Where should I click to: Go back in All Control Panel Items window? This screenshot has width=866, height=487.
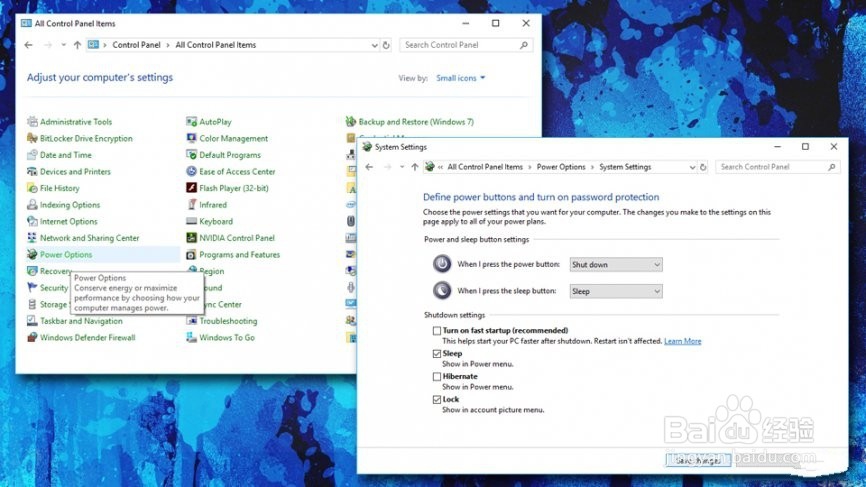[29, 45]
